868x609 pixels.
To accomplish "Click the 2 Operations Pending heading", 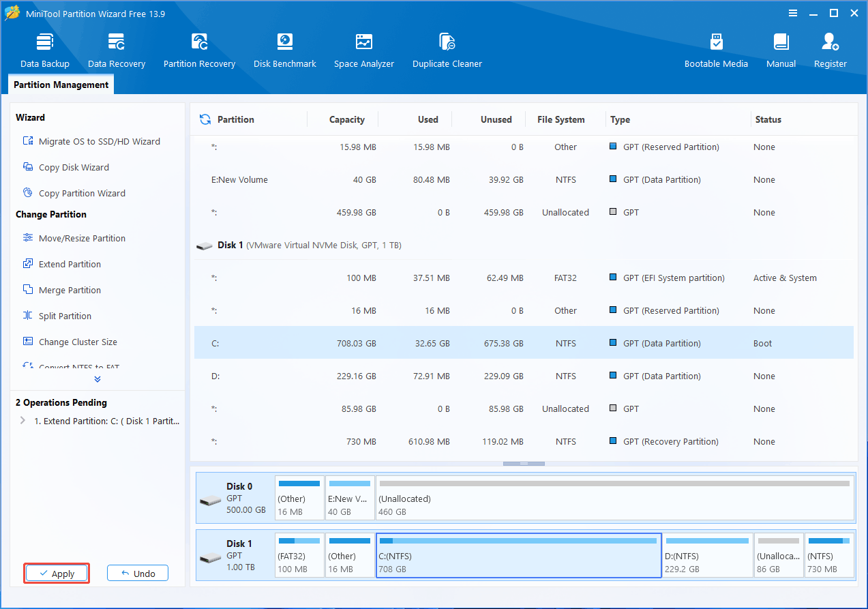I will tap(61, 402).
